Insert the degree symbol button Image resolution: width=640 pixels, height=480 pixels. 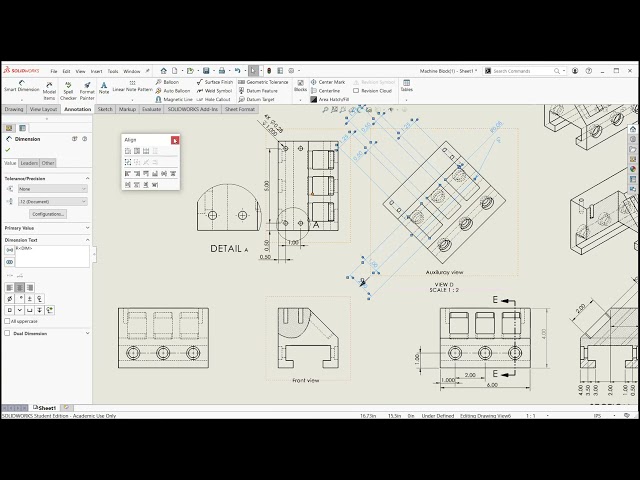(x=20, y=299)
